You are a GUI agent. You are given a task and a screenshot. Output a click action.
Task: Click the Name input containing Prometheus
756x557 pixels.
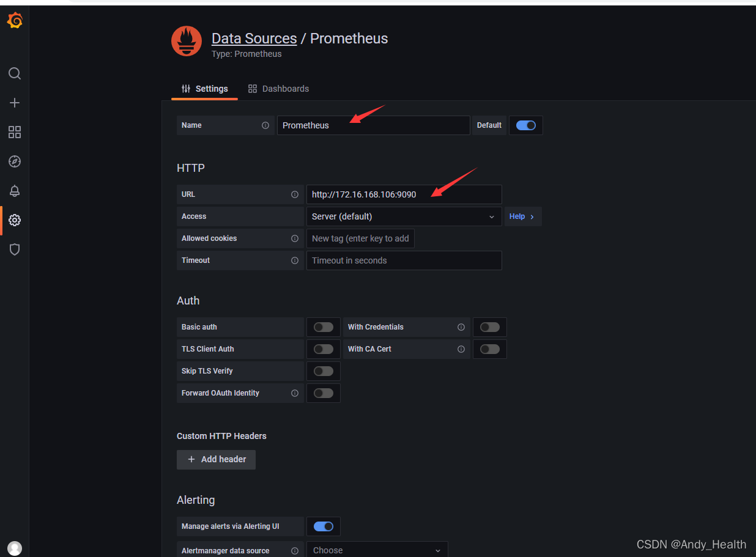(374, 125)
